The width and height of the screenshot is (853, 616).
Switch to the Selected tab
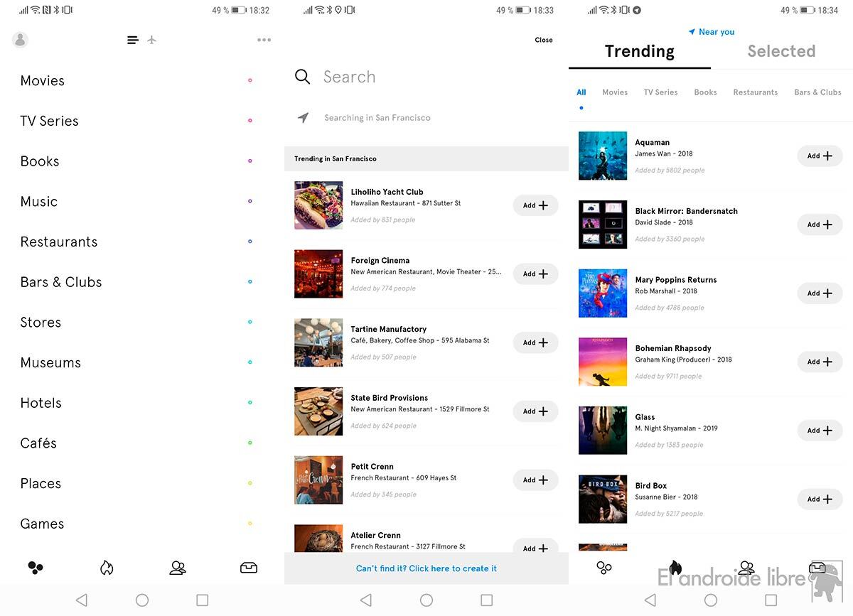(781, 51)
